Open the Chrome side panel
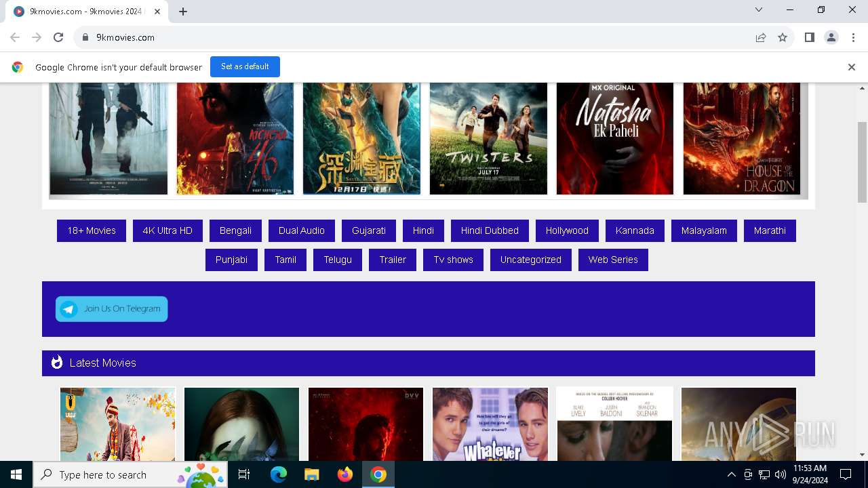This screenshot has height=488, width=868. tap(809, 37)
